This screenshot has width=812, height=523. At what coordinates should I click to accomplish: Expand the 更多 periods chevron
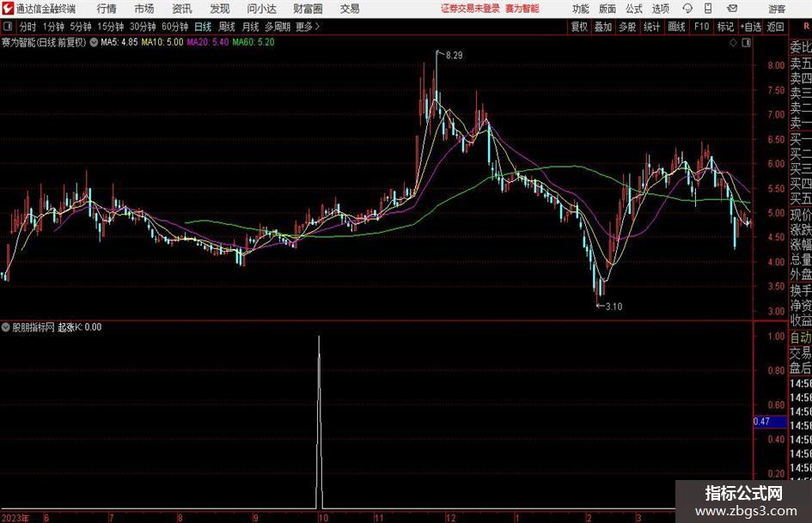(317, 27)
